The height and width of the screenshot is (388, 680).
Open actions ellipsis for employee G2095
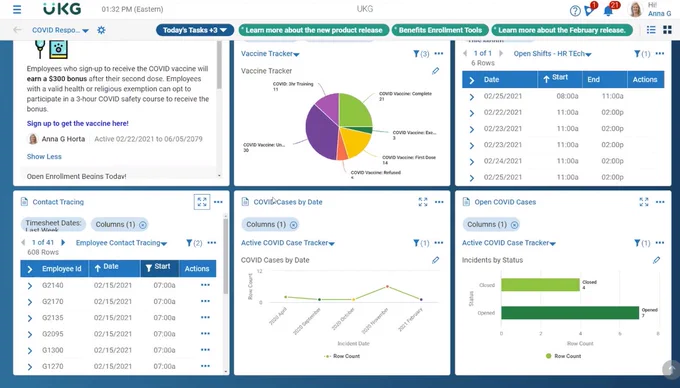click(205, 334)
